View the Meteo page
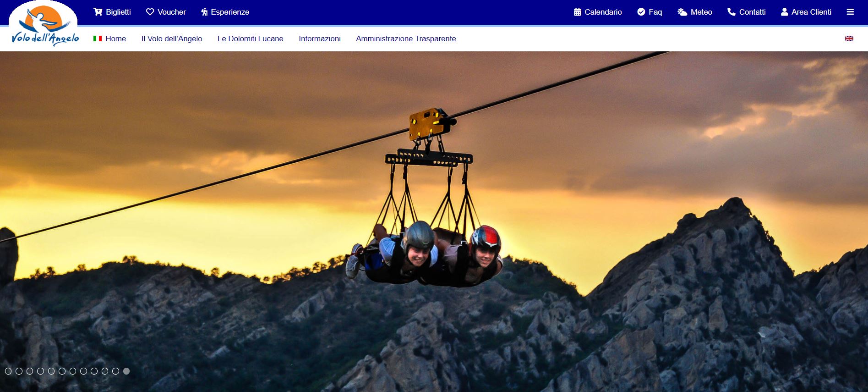This screenshot has width=868, height=392. click(x=701, y=12)
